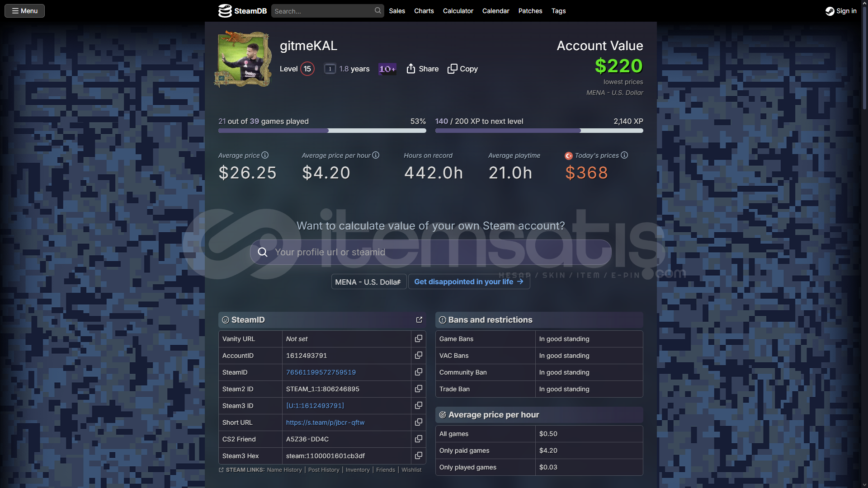Screen dimensions: 868x488
Task: Open SteamID panel external link icon
Action: pyautogui.click(x=419, y=319)
